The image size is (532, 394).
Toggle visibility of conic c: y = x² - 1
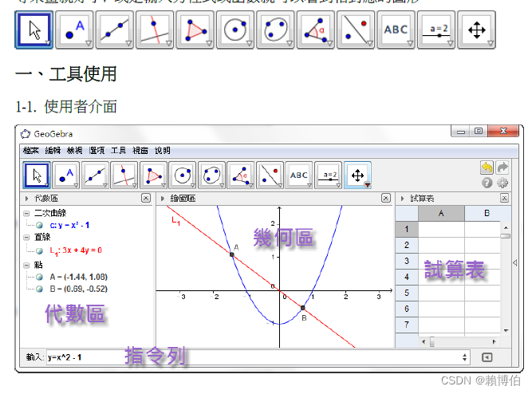point(39,226)
